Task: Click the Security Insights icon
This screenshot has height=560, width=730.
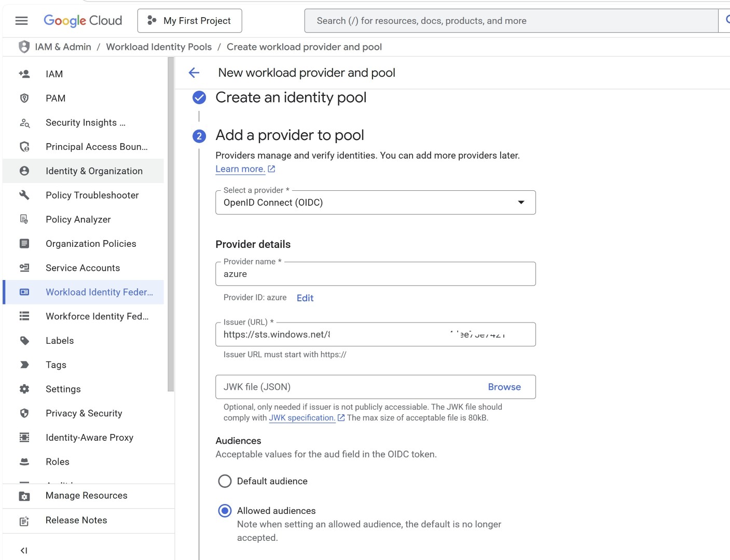Action: pyautogui.click(x=24, y=122)
